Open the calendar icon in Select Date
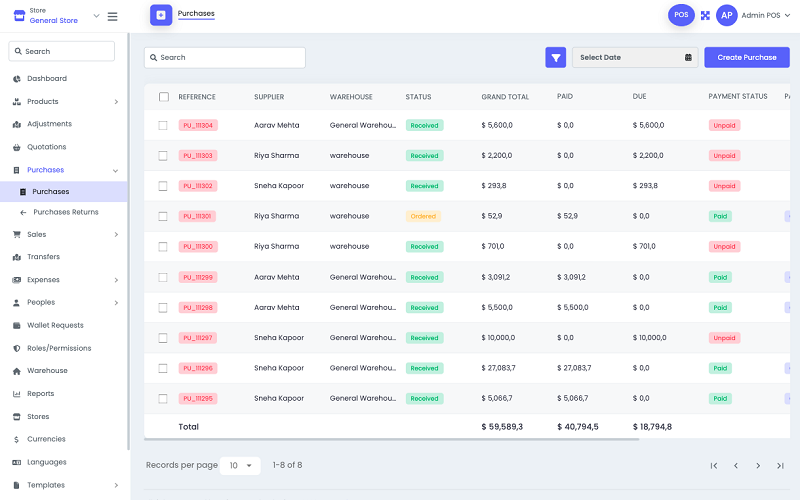The image size is (800, 500). pos(688,58)
